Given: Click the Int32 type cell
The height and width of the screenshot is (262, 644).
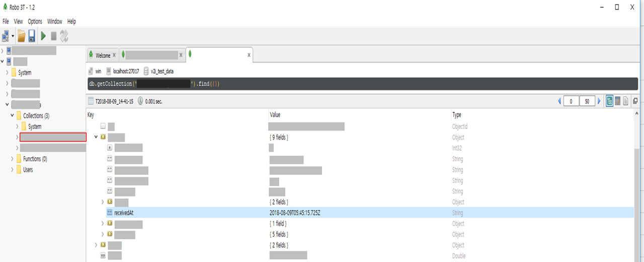Looking at the screenshot, I should pos(457,148).
